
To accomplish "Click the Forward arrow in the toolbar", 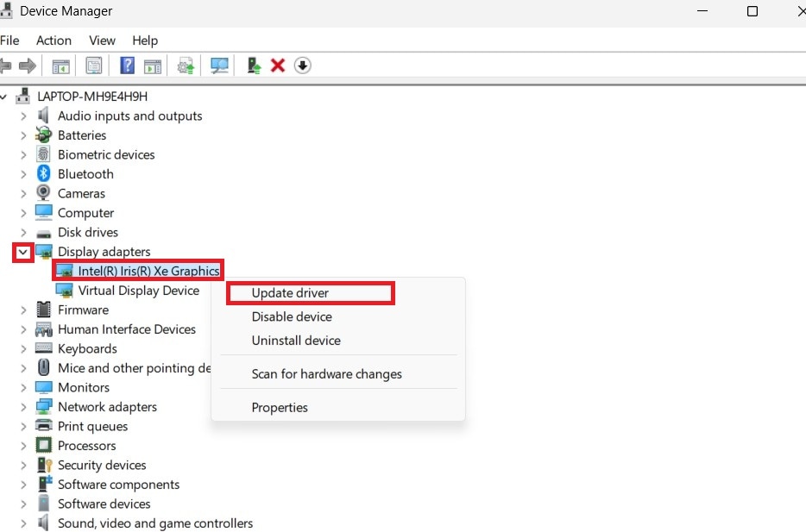I will [x=28, y=66].
